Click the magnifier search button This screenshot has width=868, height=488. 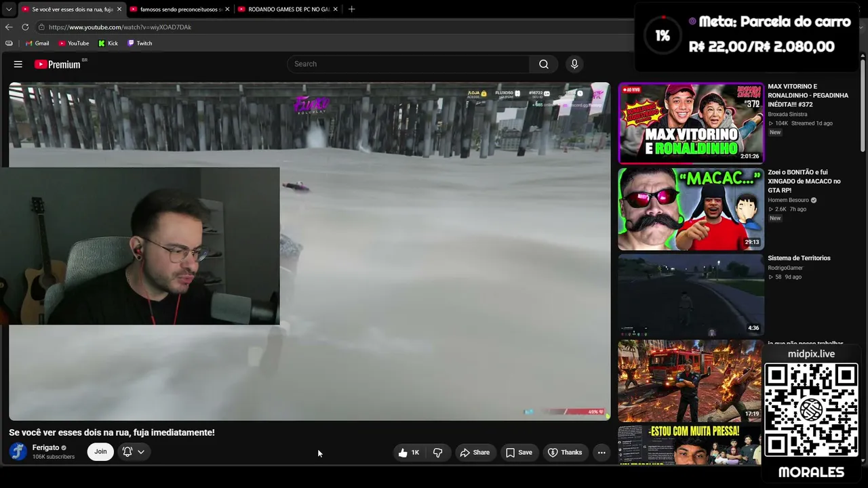click(544, 64)
